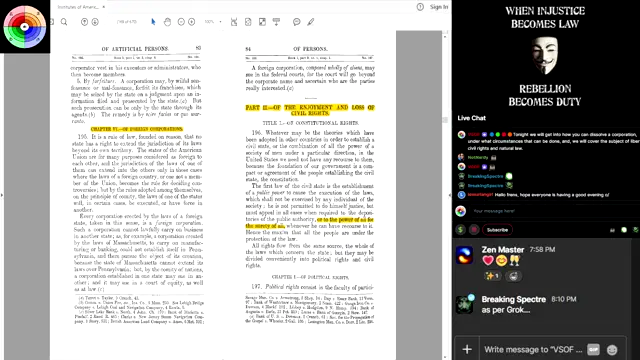The height and width of the screenshot is (360, 640).
Task: Click the colorful wheel logo top left
Action: pyautogui.click(x=24, y=27)
